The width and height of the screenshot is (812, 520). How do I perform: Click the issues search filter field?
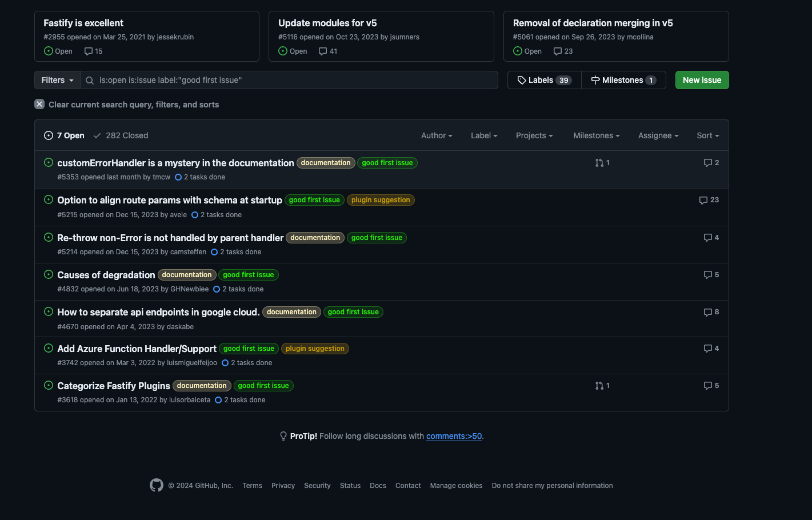[289, 80]
